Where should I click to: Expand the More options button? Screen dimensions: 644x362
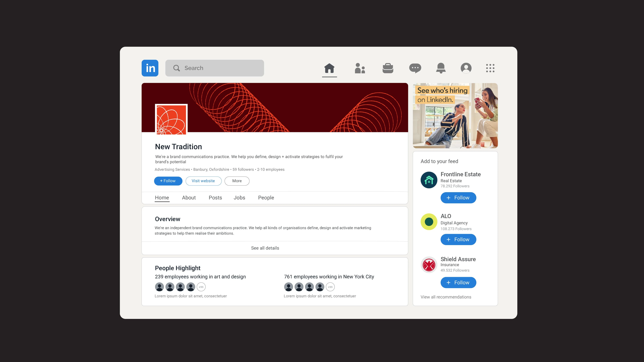pos(237,181)
